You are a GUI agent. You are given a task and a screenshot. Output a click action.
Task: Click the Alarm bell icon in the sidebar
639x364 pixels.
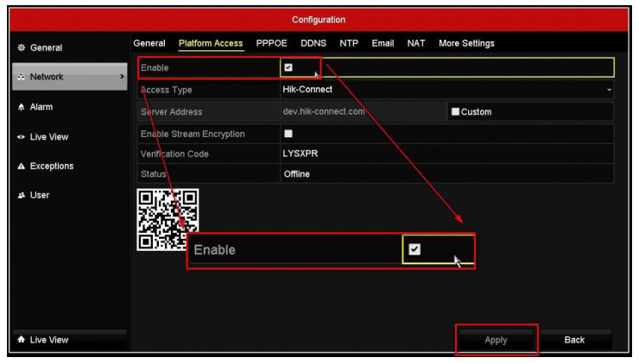coord(22,107)
